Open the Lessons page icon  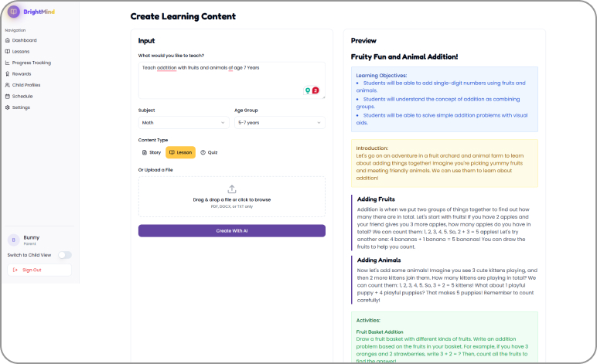pyautogui.click(x=7, y=51)
